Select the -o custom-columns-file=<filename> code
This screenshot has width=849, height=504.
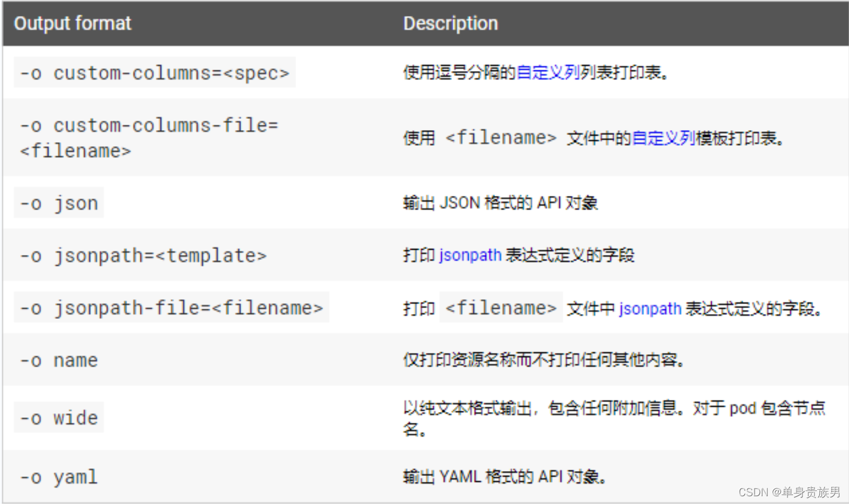click(x=149, y=138)
